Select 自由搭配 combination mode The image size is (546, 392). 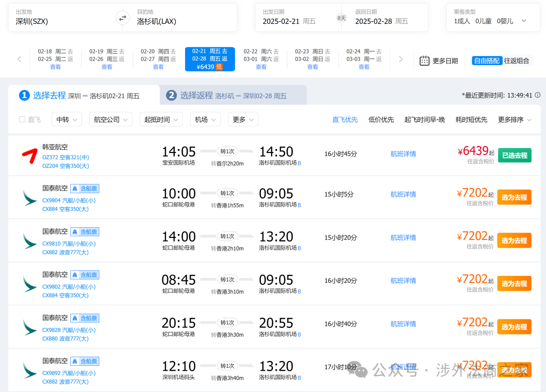tap(486, 61)
